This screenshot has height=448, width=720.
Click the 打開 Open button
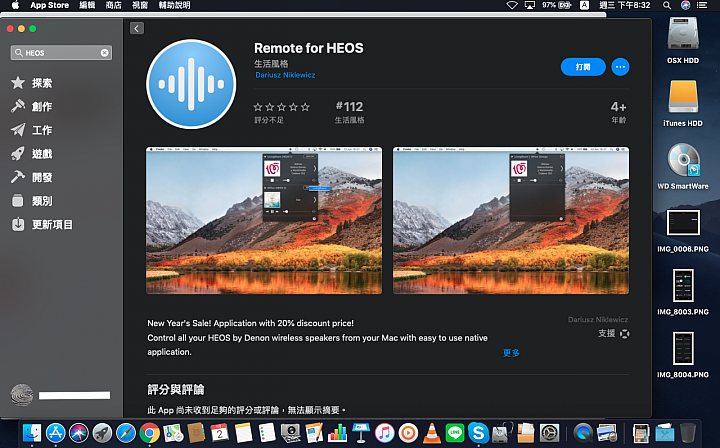(x=583, y=67)
